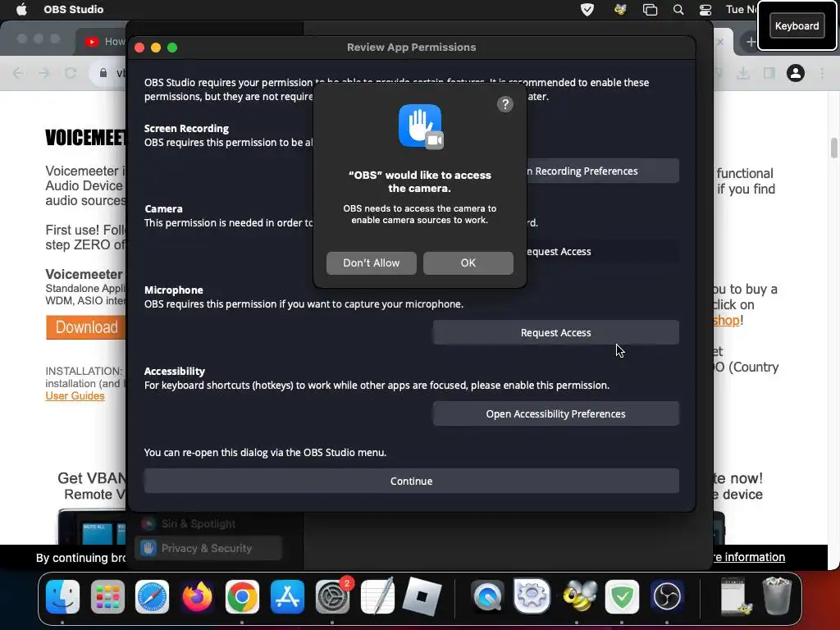
Task: Click Chrome back arrow
Action: coord(18,73)
